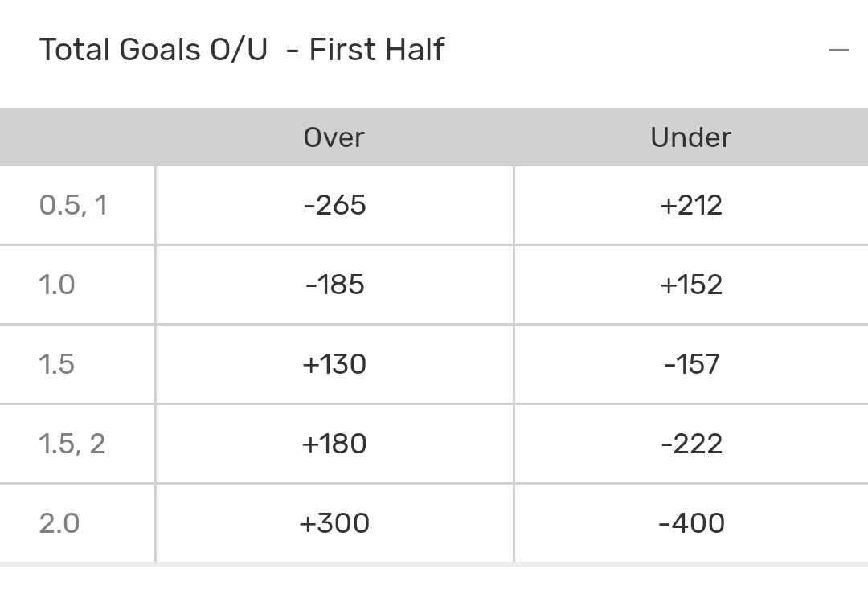This screenshot has width=868, height=602.
Task: Click the Under column header
Action: coord(690,137)
